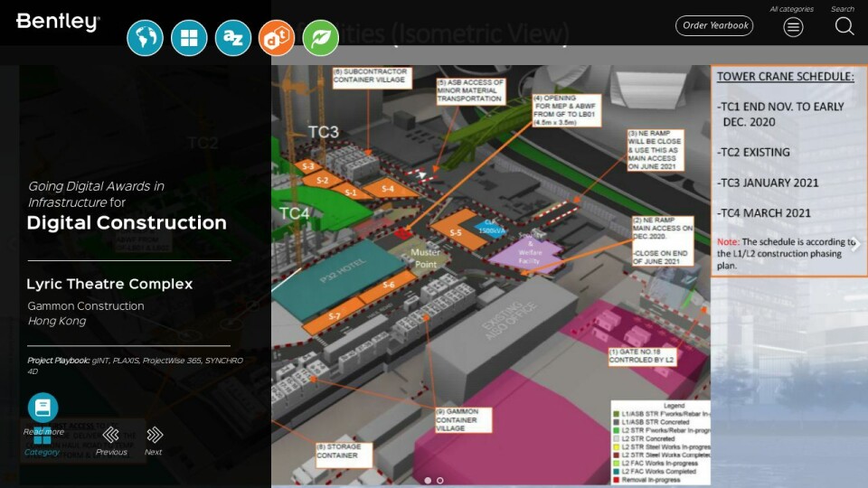Click the Muster Point label in image
868x488 pixels.
click(x=425, y=258)
